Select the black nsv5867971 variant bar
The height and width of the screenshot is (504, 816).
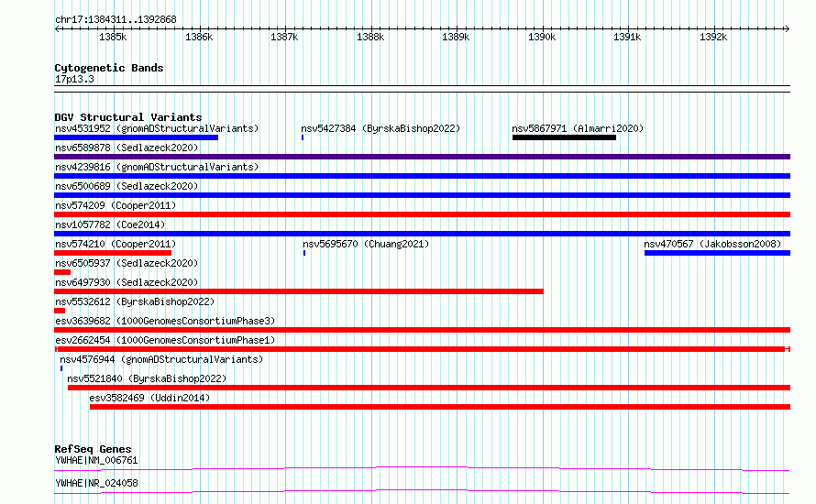coord(564,137)
